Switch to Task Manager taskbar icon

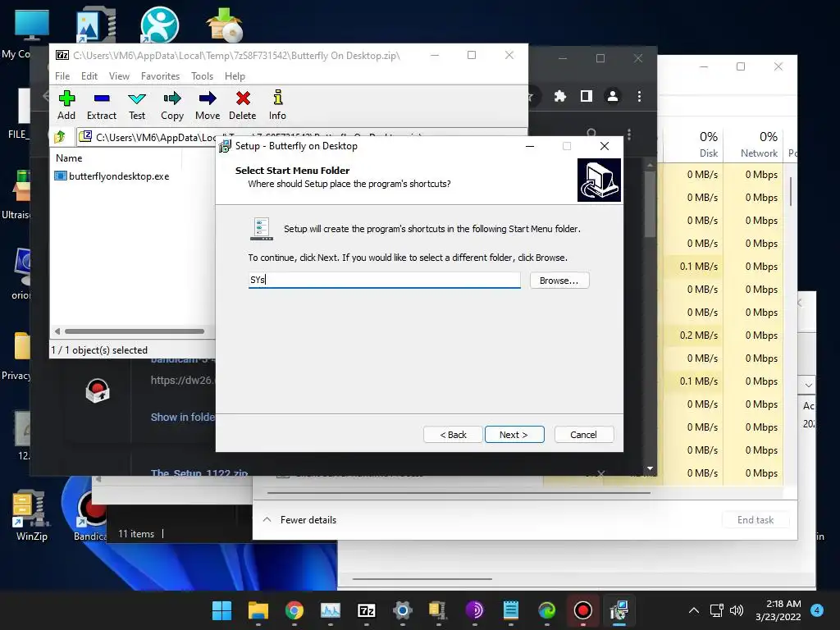click(331, 610)
